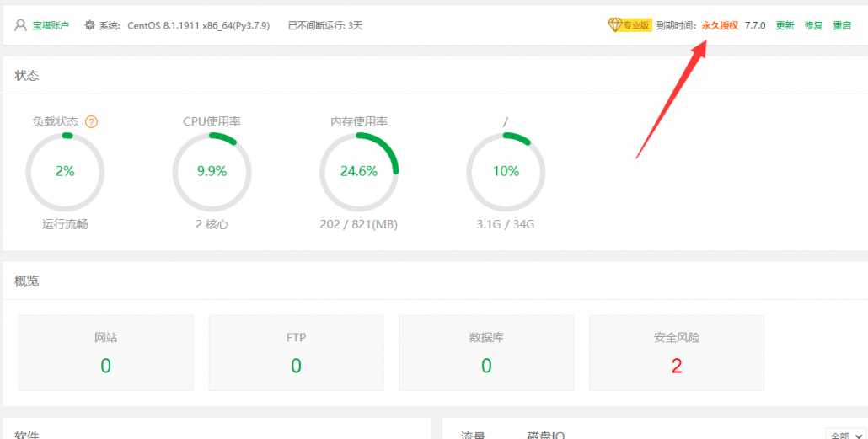Switch to the 流量 tab

coord(473,435)
